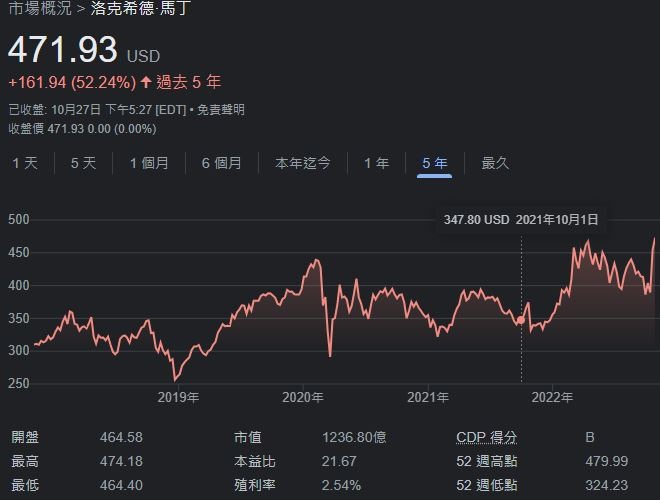Viewport: 660px width, 500px height.
Task: Click the 免責聲明 disclaimer link
Action: coord(221,110)
